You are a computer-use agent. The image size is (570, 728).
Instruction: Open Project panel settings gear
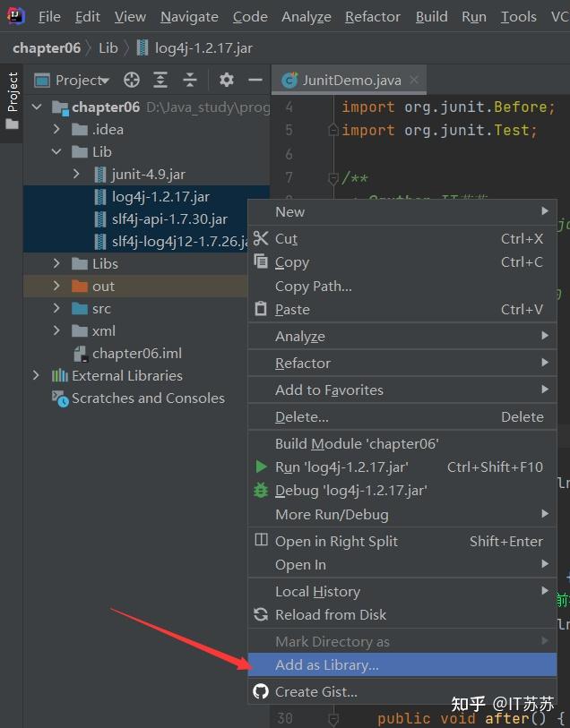[x=227, y=80]
